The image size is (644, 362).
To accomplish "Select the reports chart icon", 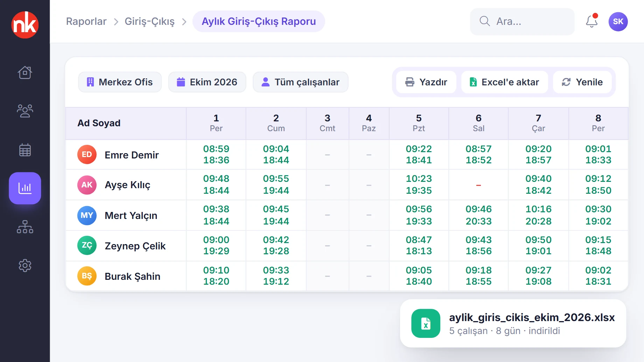I will tap(25, 188).
